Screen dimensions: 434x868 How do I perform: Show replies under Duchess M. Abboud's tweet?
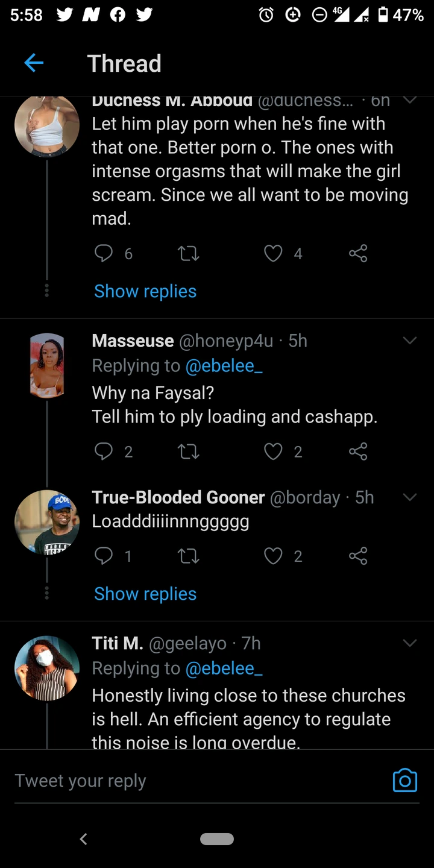pyautogui.click(x=145, y=291)
